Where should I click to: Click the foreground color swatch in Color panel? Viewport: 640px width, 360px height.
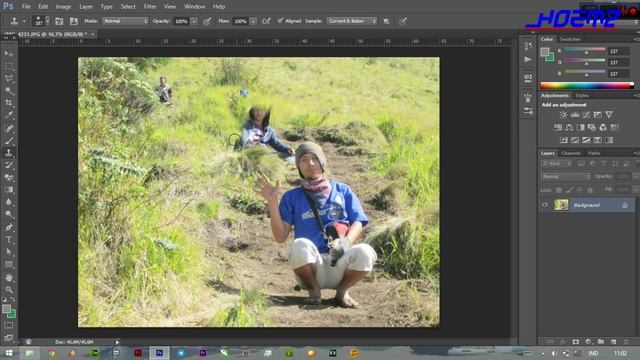pyautogui.click(x=544, y=52)
